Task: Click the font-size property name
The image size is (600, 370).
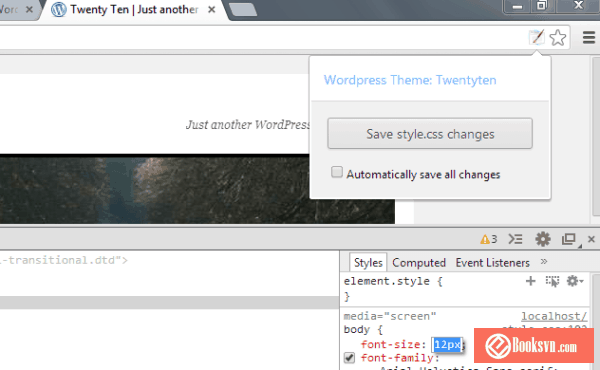Action: (391, 344)
